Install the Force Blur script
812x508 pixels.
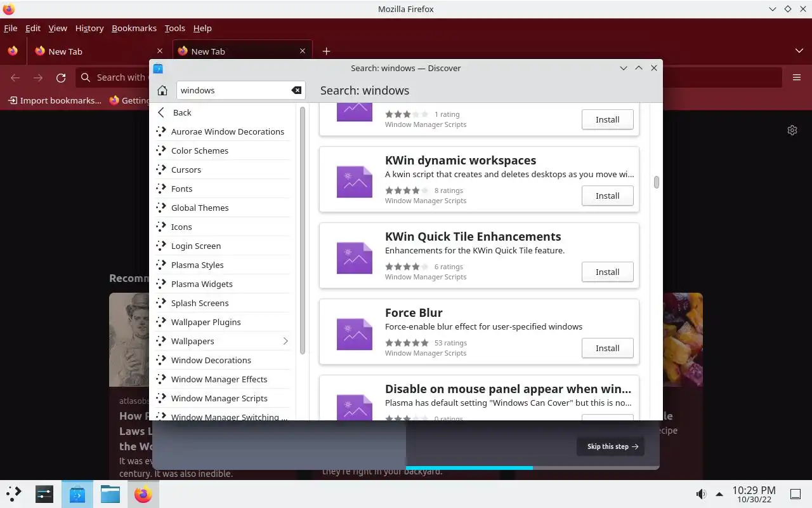click(x=607, y=348)
